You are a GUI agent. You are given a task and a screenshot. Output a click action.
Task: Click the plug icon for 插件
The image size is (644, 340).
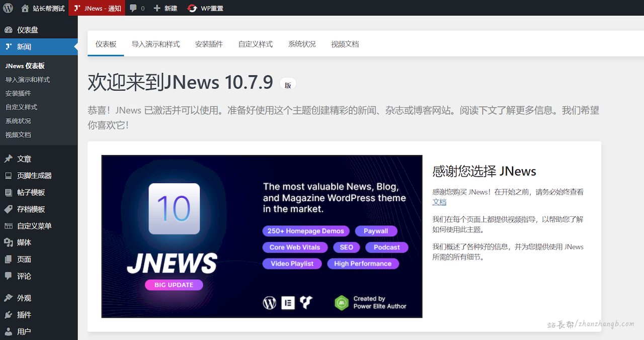(x=9, y=315)
